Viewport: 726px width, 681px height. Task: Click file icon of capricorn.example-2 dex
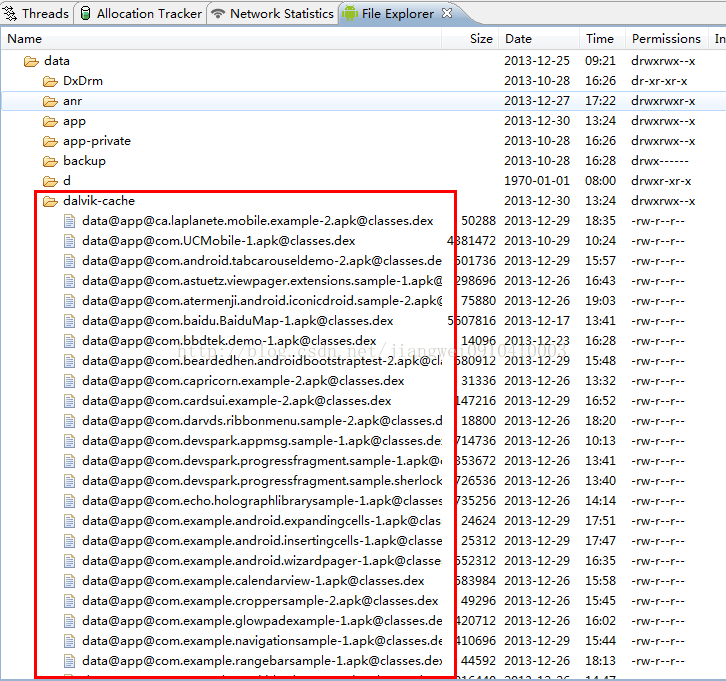[x=69, y=381]
